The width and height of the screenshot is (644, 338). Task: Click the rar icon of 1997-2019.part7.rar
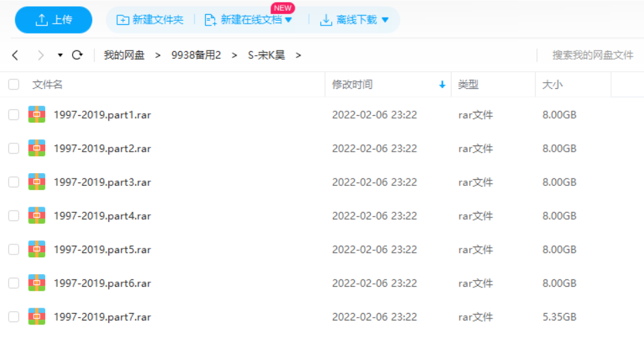pyautogui.click(x=36, y=316)
